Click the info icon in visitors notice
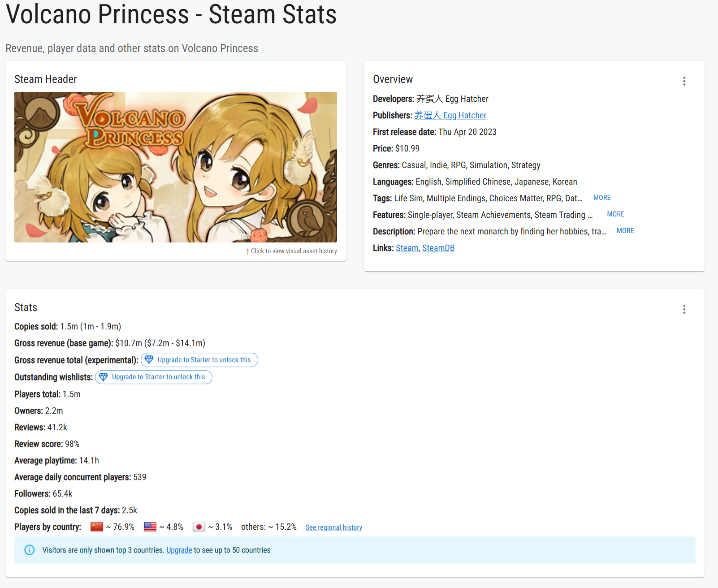The height and width of the screenshot is (588, 718). click(x=30, y=550)
